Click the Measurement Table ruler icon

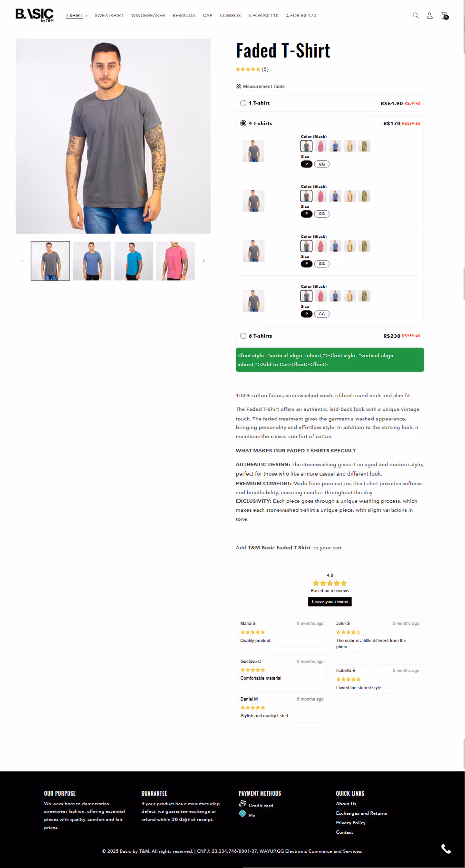click(239, 87)
